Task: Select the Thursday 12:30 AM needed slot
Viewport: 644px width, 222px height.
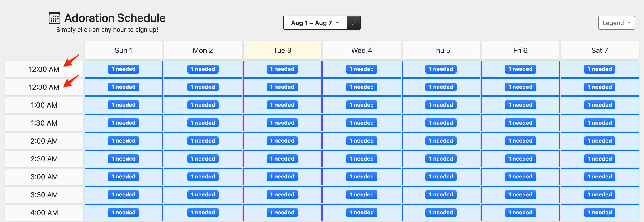Action: click(x=441, y=87)
